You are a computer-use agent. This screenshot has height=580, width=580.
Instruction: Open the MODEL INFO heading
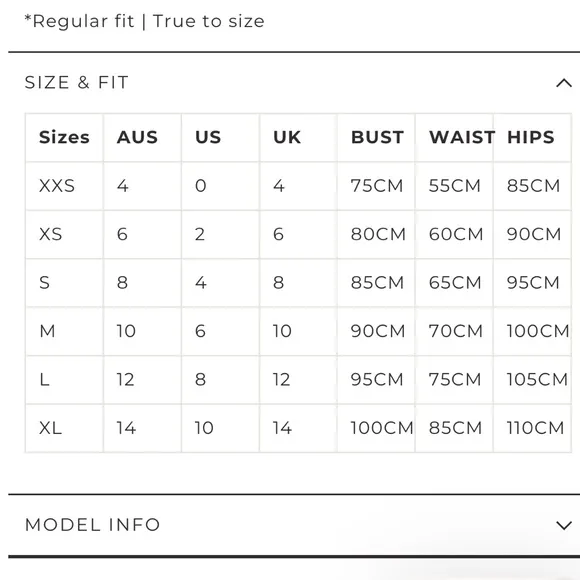[92, 525]
